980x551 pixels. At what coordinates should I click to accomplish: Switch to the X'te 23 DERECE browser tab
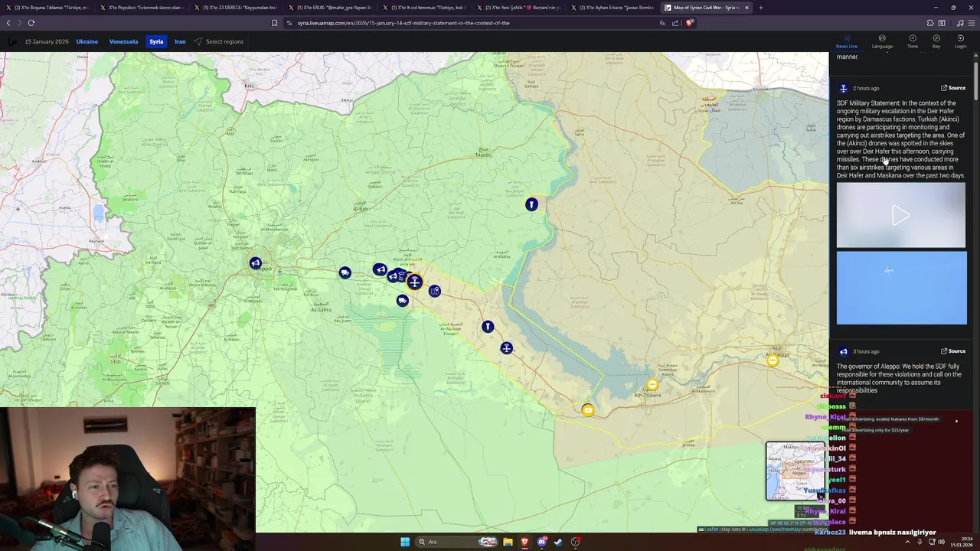tap(236, 8)
